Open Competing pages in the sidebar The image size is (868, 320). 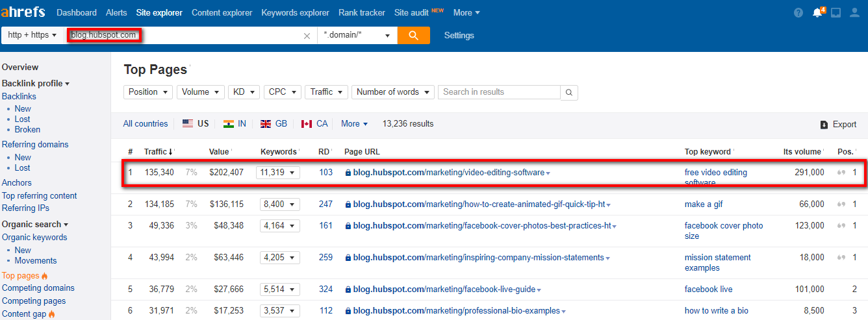click(34, 301)
